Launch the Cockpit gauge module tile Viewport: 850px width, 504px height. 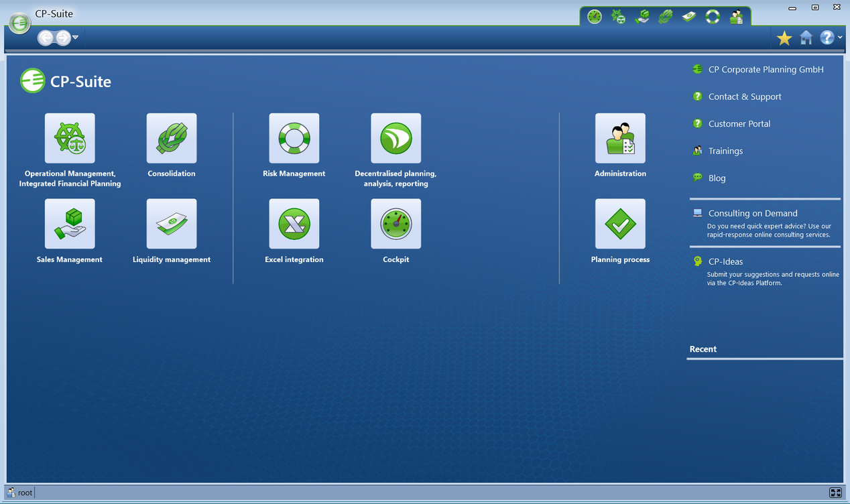tap(396, 224)
